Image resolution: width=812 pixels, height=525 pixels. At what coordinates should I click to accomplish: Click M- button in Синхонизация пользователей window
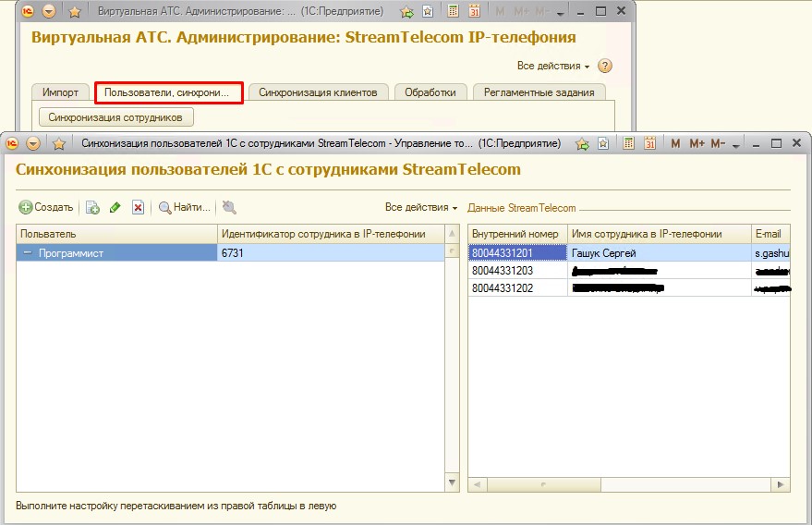[x=718, y=143]
